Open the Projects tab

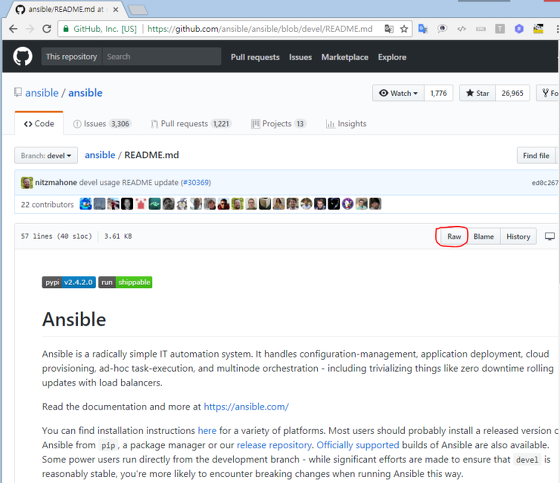click(x=279, y=124)
